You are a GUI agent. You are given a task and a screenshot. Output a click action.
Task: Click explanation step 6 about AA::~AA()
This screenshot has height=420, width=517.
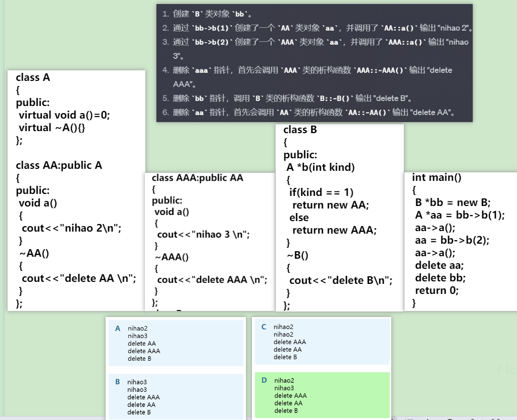[x=309, y=113]
